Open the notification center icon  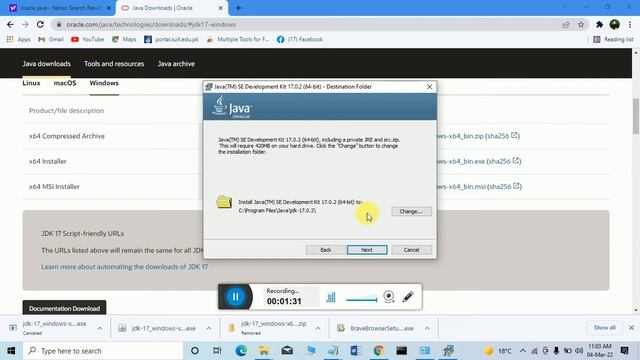[624, 351]
